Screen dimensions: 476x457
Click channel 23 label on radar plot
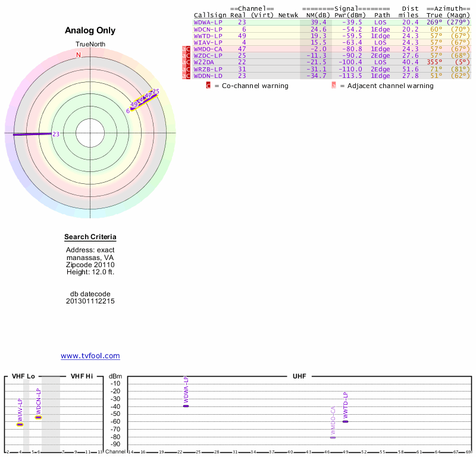[56, 134]
